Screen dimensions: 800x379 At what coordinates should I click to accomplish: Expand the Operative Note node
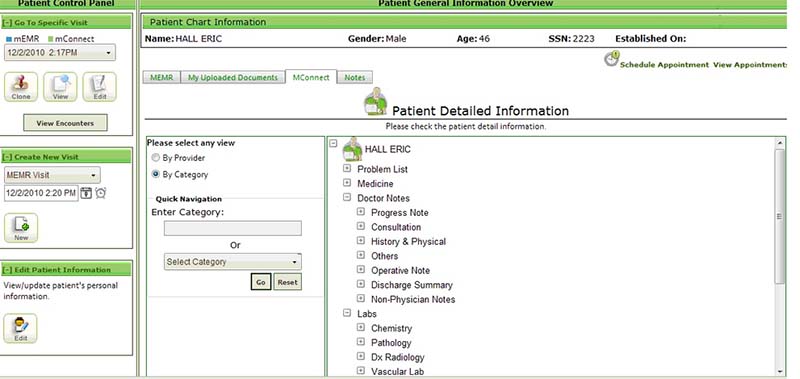[361, 269]
